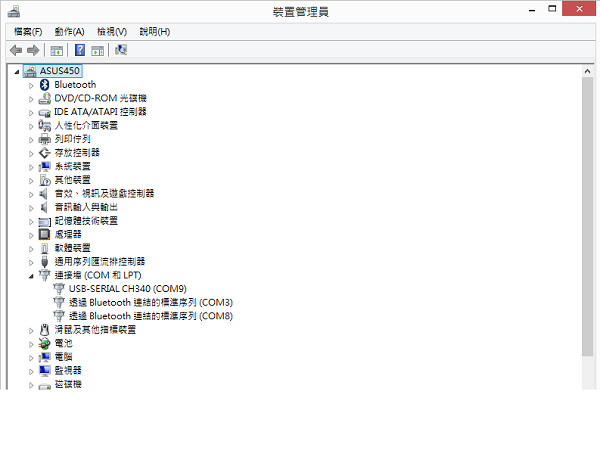This screenshot has width=600, height=463.
Task: Expand the 其他裝置 category
Action: 31,181
